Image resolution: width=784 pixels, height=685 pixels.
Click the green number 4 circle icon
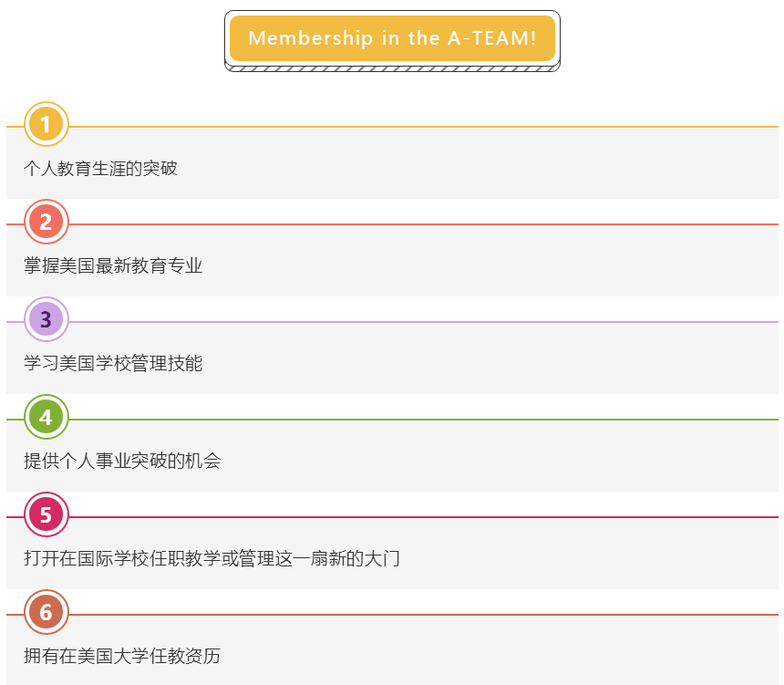[x=46, y=418]
